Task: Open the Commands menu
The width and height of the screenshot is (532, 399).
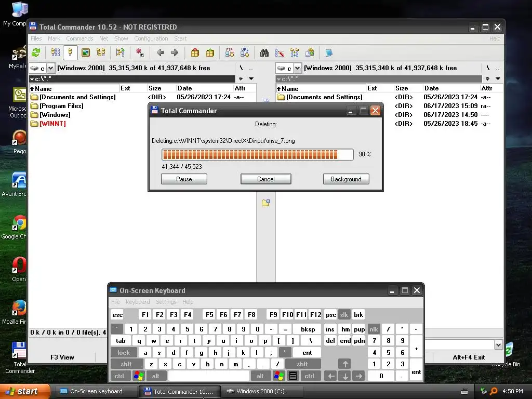Action: pyautogui.click(x=79, y=38)
